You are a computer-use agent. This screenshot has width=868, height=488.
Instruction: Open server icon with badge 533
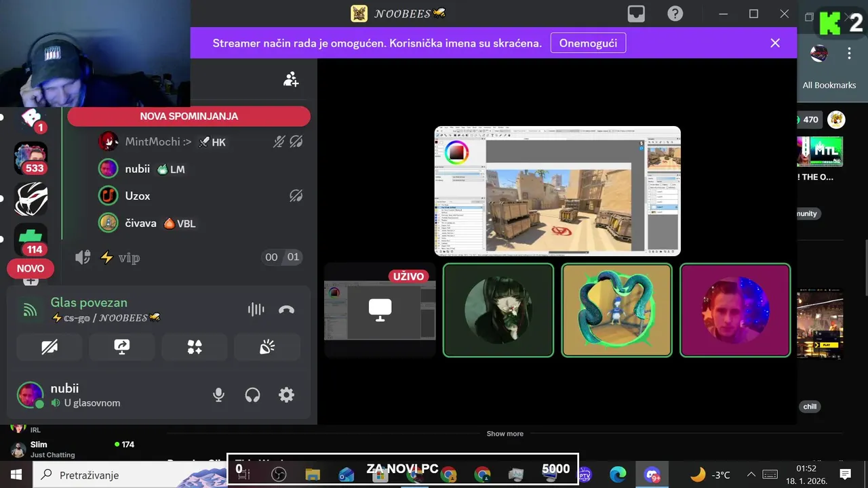(31, 158)
